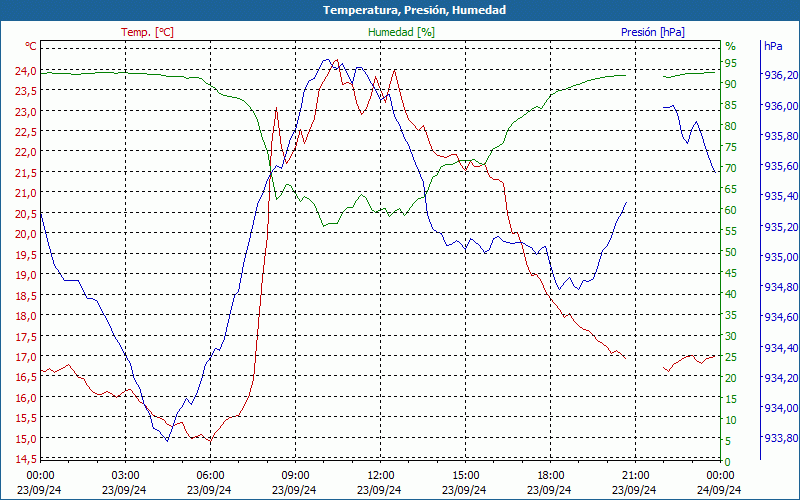Click the 03:00 time axis label
The height and width of the screenshot is (500, 800).
(125, 476)
